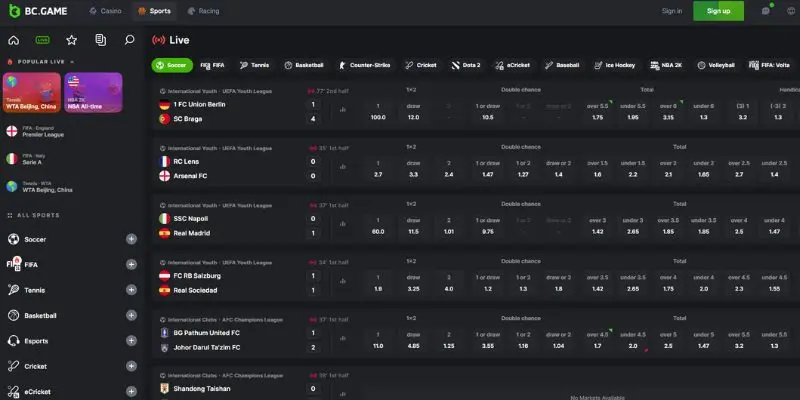Select the NBA 2K filter chip
Image resolution: width=800 pixels, height=400 pixels.
(666, 65)
